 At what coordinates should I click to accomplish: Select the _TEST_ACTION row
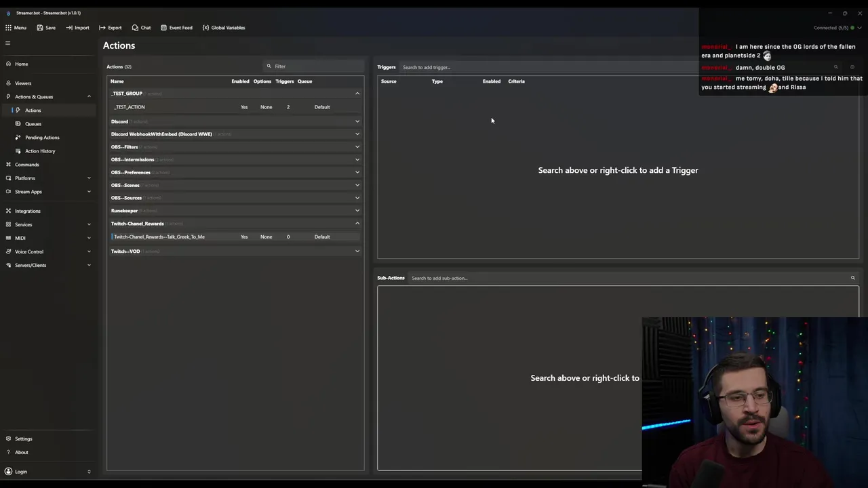tap(235, 107)
